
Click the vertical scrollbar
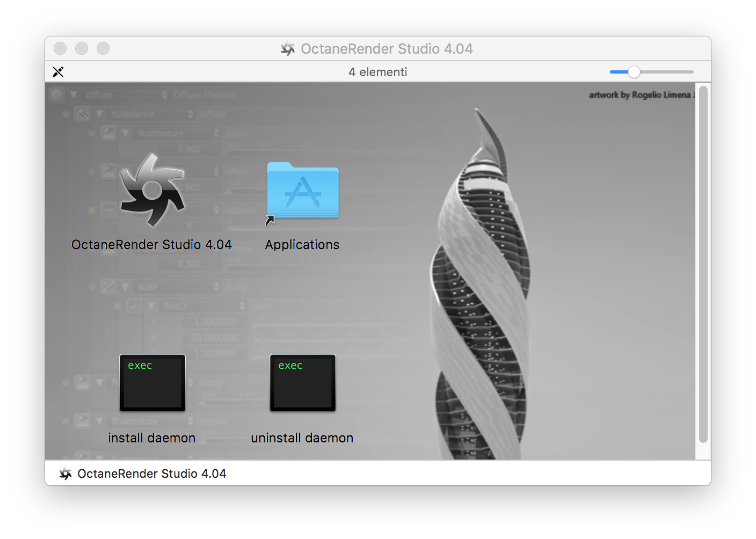coord(703,264)
